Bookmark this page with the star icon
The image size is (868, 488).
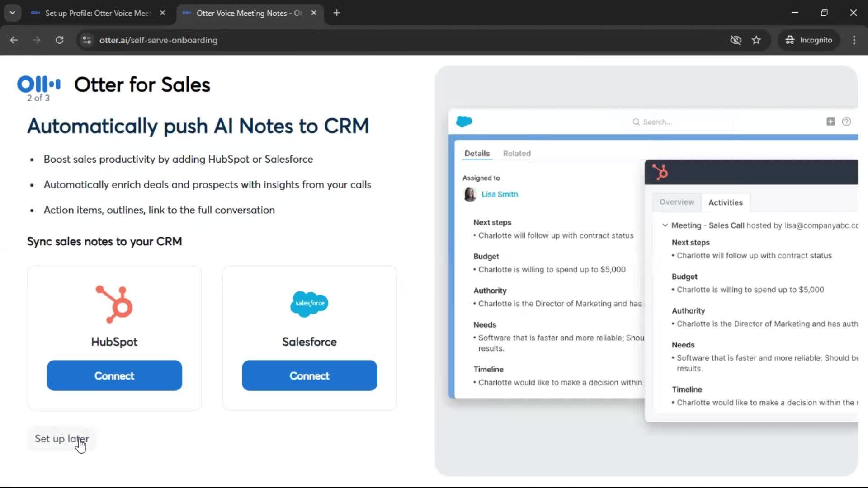756,40
